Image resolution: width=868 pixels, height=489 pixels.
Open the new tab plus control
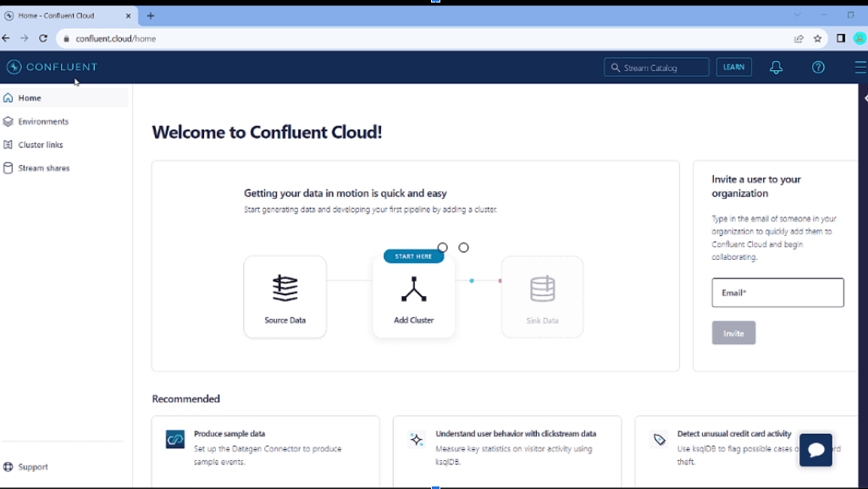tap(150, 14)
